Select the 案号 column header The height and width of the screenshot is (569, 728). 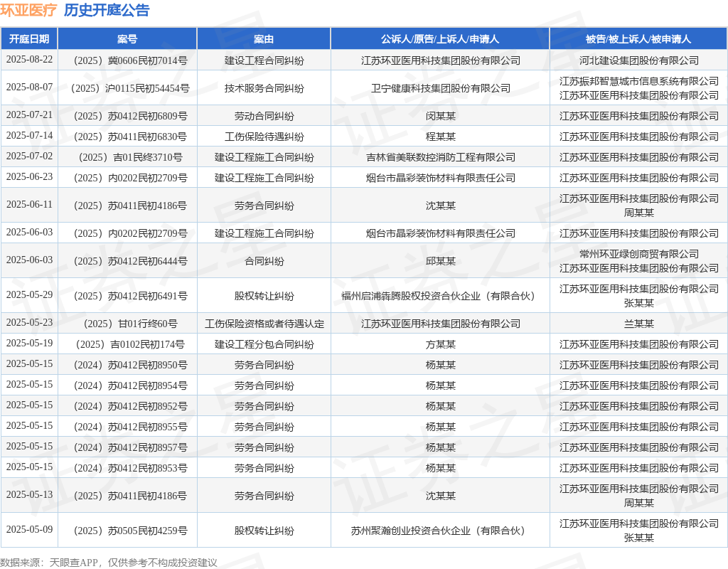[x=127, y=39]
